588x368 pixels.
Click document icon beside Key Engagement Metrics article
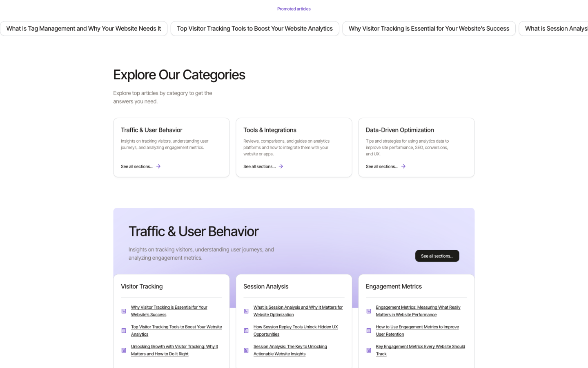coord(369,350)
